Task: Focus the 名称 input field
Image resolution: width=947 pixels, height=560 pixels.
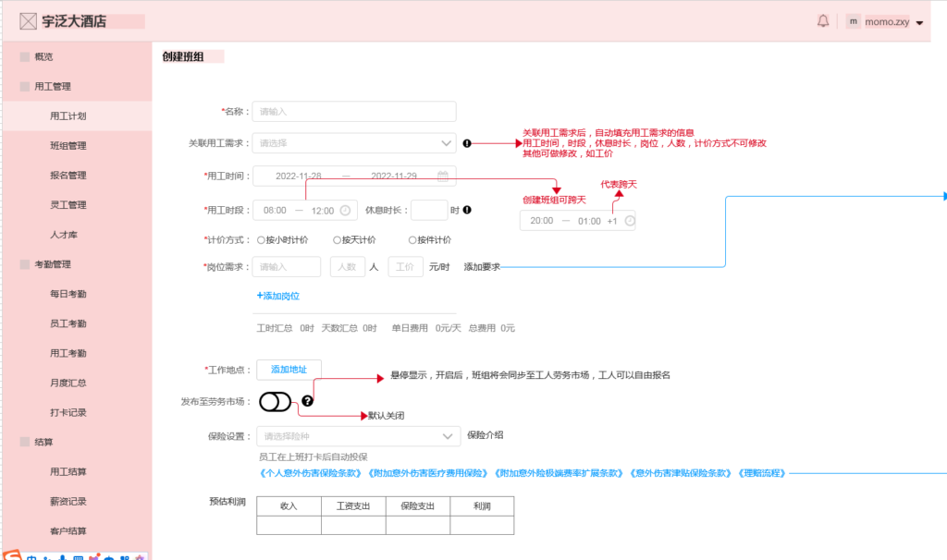Action: (354, 112)
